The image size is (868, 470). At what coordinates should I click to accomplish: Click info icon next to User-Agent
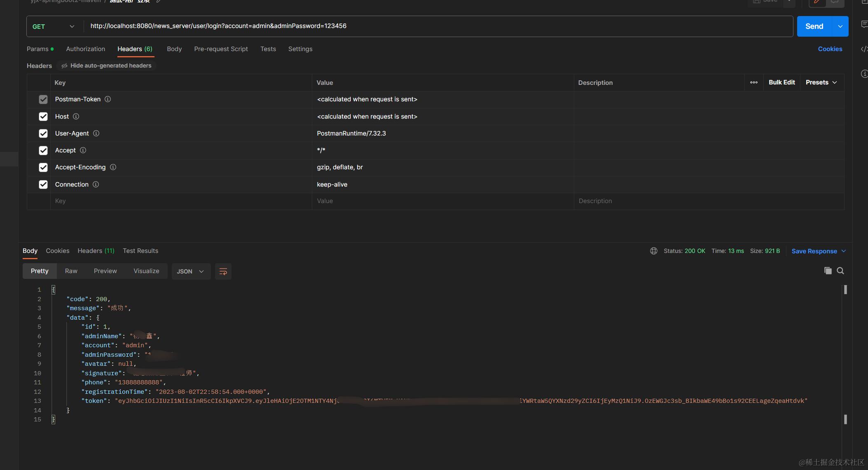coord(96,133)
